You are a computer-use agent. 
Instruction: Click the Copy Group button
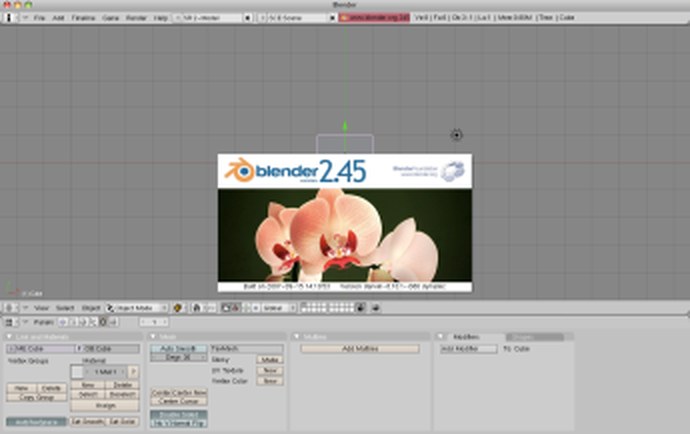coord(37,397)
